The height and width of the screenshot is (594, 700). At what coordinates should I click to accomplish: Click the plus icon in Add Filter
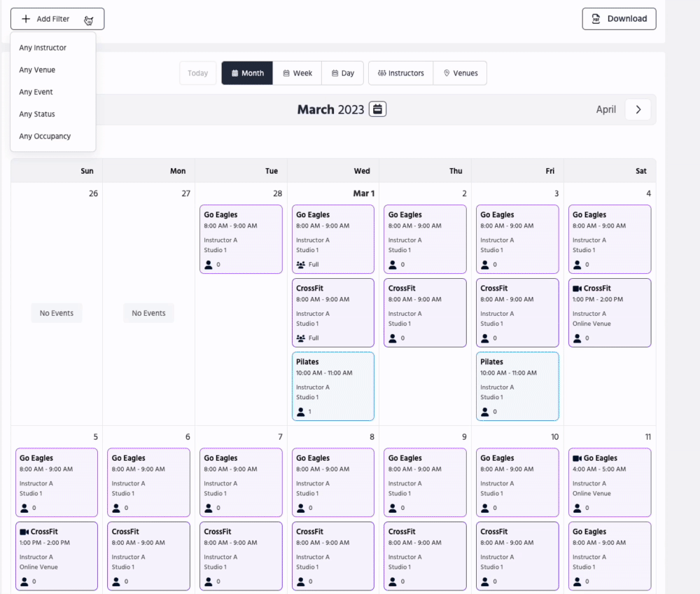point(26,19)
